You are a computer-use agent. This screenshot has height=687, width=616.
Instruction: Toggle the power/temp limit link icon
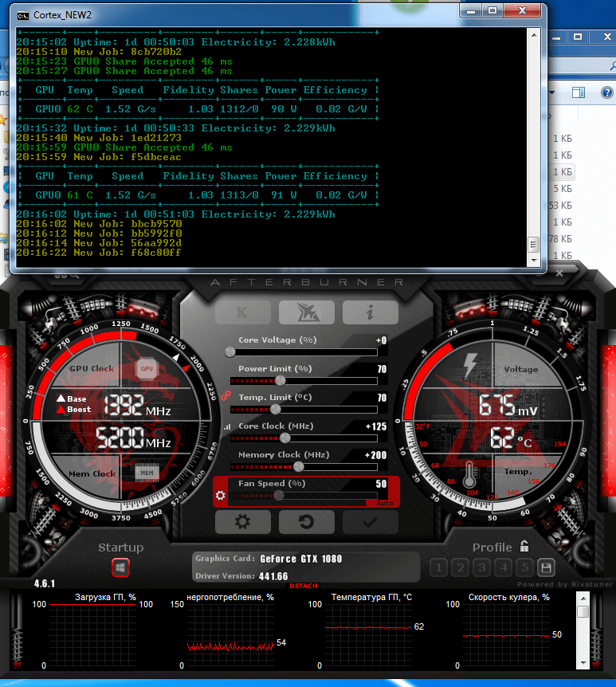225,395
